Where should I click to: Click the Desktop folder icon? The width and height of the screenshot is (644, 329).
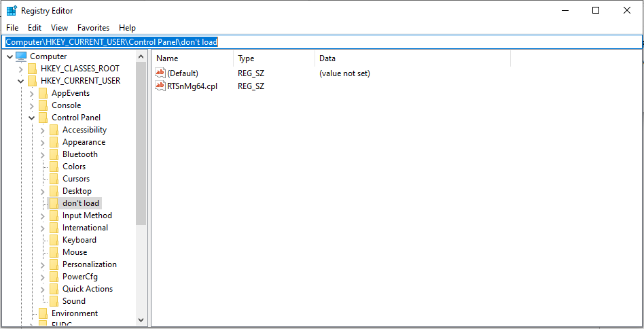tap(54, 192)
